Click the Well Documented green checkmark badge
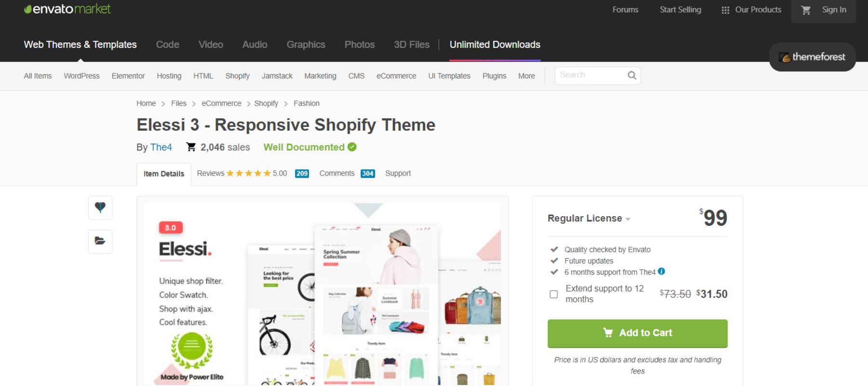868x386 pixels. tap(352, 147)
